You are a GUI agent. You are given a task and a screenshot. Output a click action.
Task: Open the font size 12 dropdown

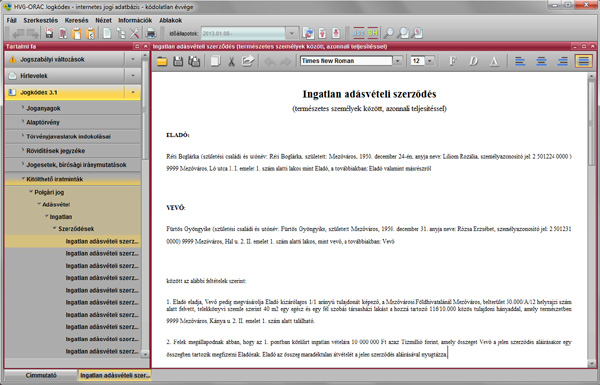pos(430,61)
